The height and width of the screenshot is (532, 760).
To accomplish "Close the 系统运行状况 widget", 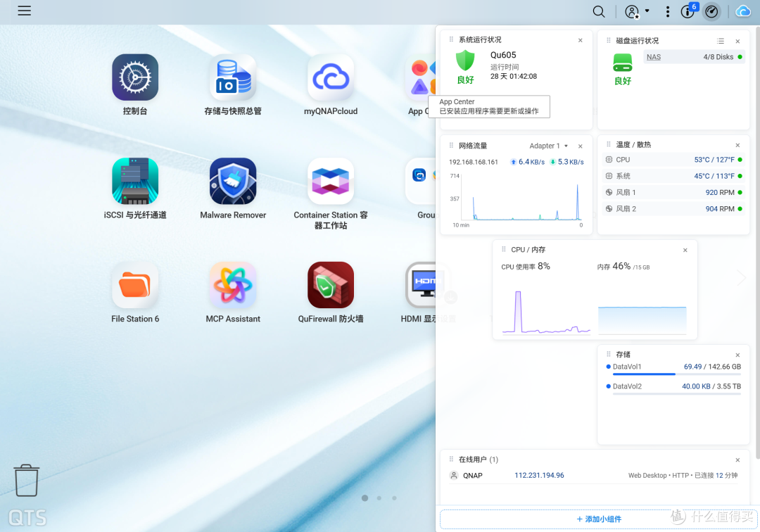I will coord(580,40).
